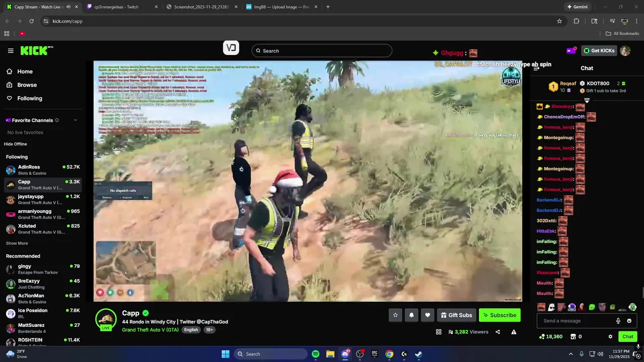Viewport: 644px width, 362px height.
Task: Click the Get KICKs button
Action: [x=599, y=50]
